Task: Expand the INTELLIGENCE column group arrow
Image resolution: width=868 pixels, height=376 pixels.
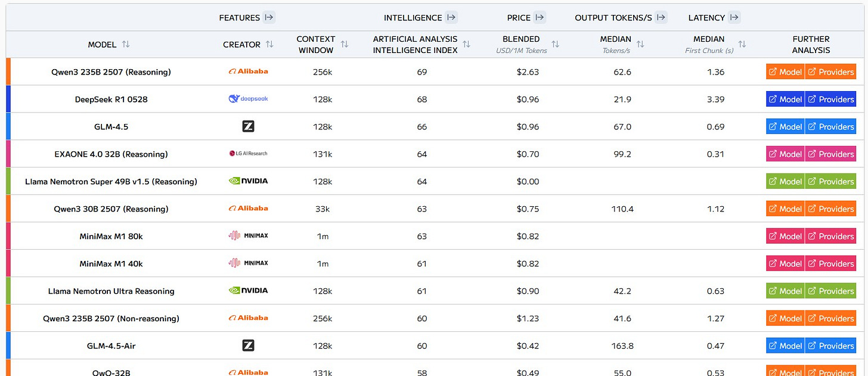Action: pyautogui.click(x=452, y=17)
